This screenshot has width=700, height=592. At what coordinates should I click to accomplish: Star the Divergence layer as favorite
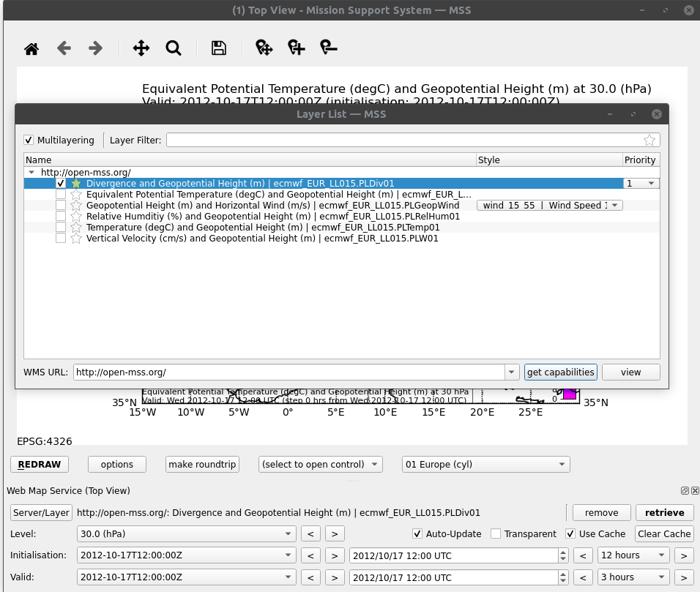click(75, 183)
